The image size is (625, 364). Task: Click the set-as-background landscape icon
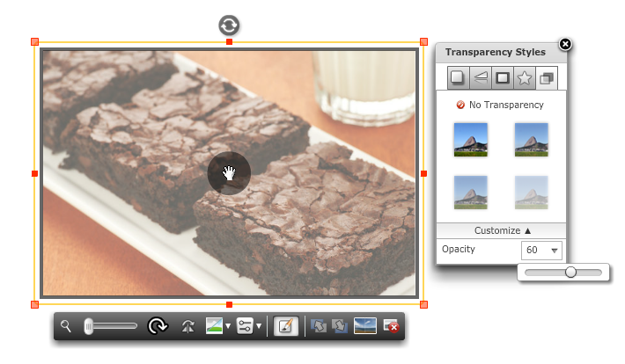tap(365, 326)
